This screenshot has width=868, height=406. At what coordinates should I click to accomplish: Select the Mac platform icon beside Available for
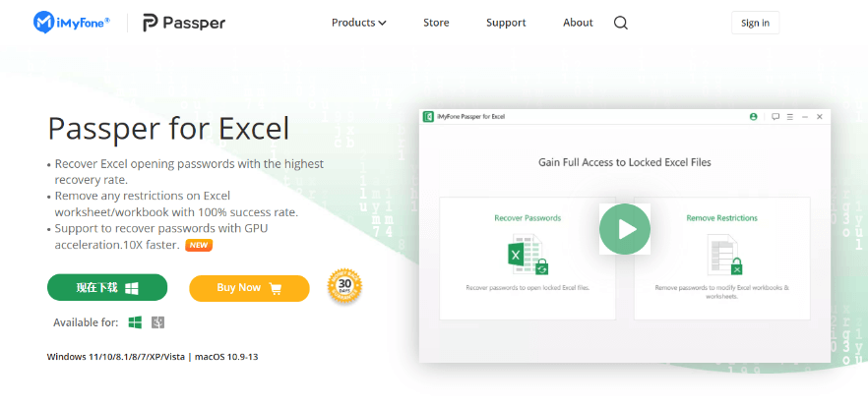157,322
